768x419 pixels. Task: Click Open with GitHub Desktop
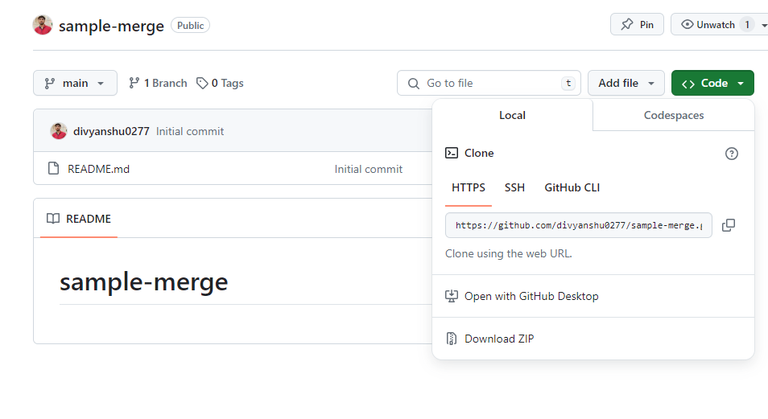pos(531,296)
